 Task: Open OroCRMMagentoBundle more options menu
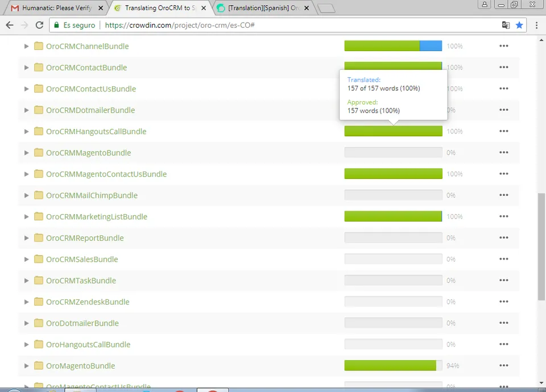(503, 152)
